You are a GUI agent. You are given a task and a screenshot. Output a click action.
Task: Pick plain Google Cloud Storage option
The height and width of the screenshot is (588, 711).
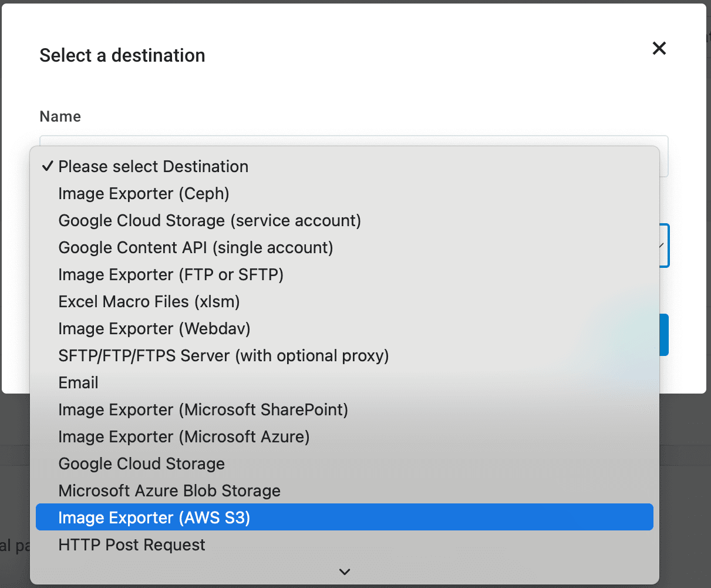[x=141, y=464]
